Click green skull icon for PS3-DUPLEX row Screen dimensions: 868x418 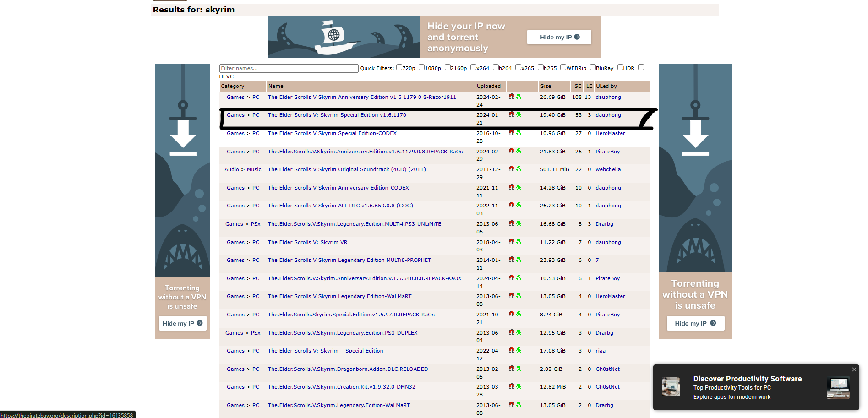[519, 332]
